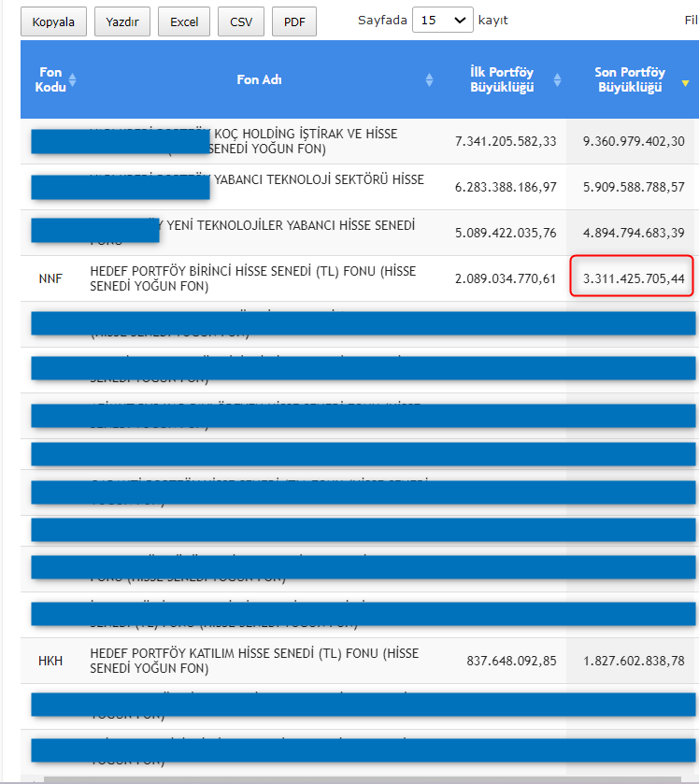Open the Sayfada records-per-page dropdown showing 15
This screenshot has height=784, width=699.
443,20
